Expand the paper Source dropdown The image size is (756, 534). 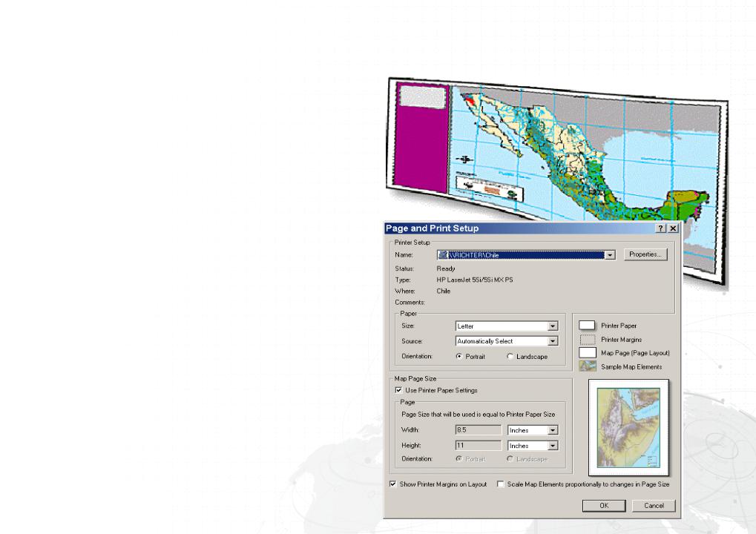pyautogui.click(x=553, y=341)
